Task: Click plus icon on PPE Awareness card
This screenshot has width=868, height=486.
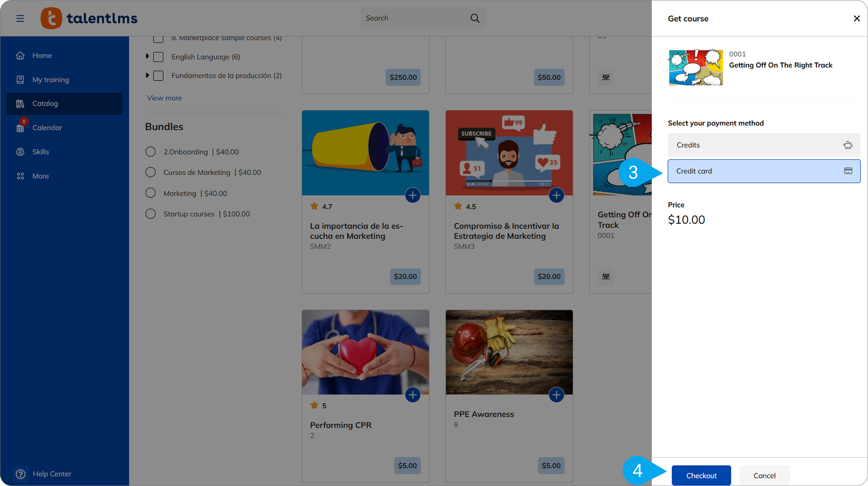Action: pyautogui.click(x=556, y=395)
